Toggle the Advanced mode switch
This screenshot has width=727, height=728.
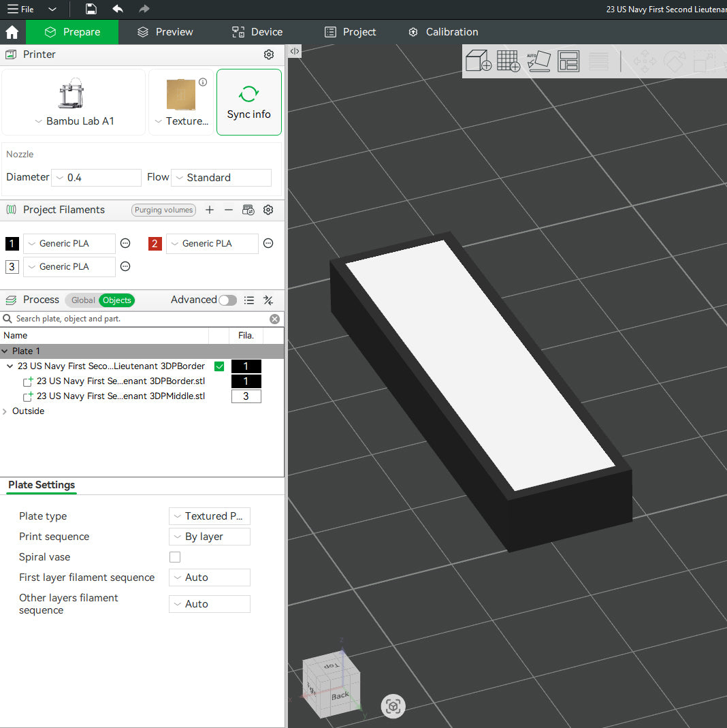227,300
